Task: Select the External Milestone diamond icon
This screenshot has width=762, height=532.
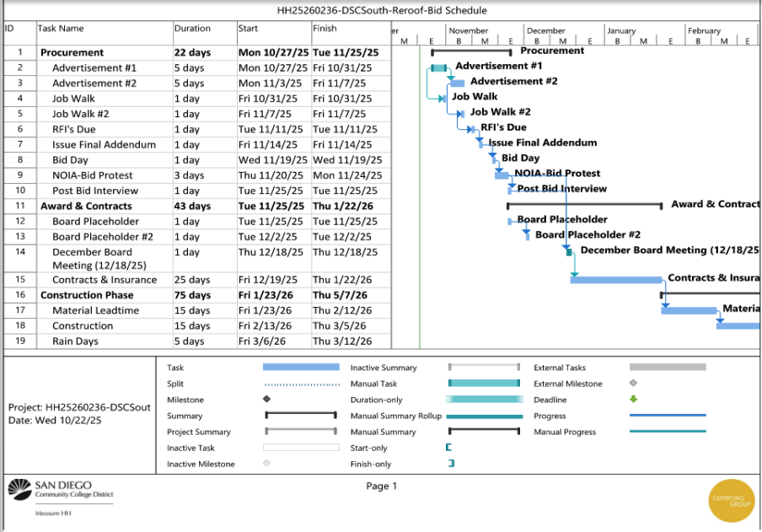Action: tap(631, 384)
